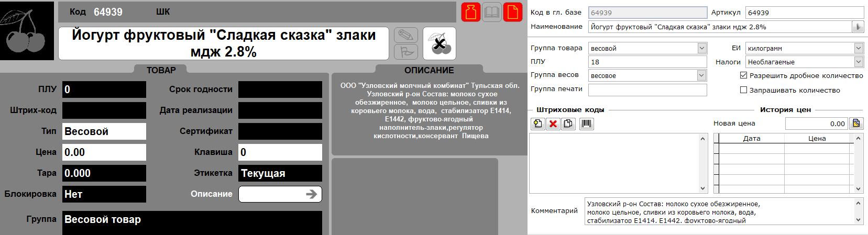Switch to ОПИСАНИЕ tab
This screenshot has width=868, height=235.
coord(429,70)
